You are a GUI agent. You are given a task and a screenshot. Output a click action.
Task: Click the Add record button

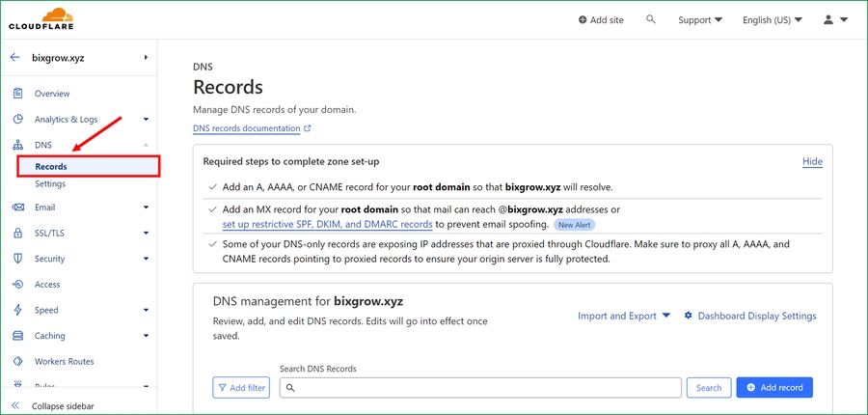click(774, 387)
